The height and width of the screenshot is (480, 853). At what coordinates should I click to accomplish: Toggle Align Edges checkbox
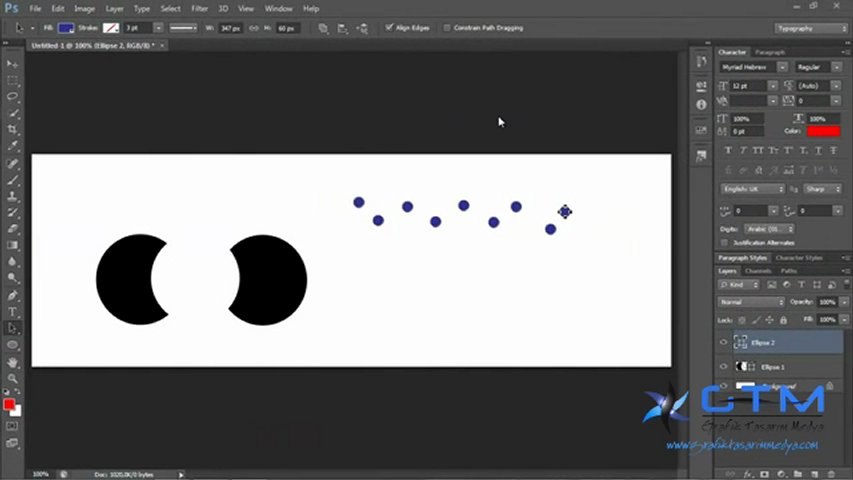click(389, 27)
